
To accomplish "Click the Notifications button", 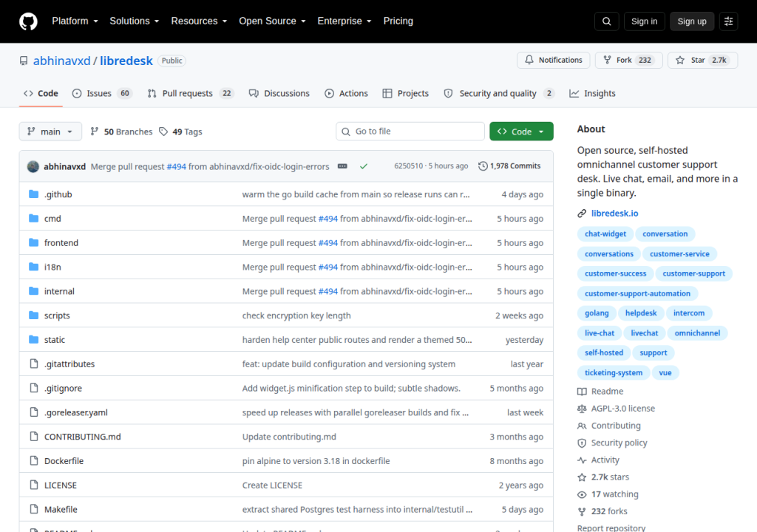I will point(553,61).
